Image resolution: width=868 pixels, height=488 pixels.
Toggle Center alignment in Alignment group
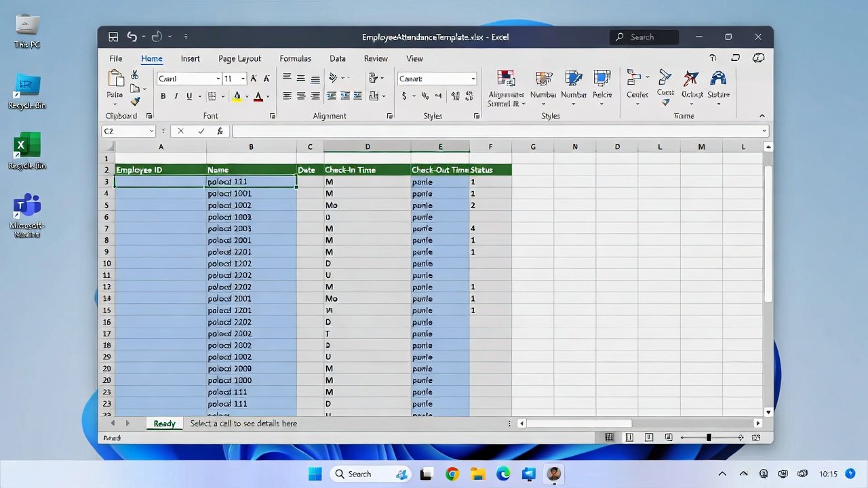point(301,96)
